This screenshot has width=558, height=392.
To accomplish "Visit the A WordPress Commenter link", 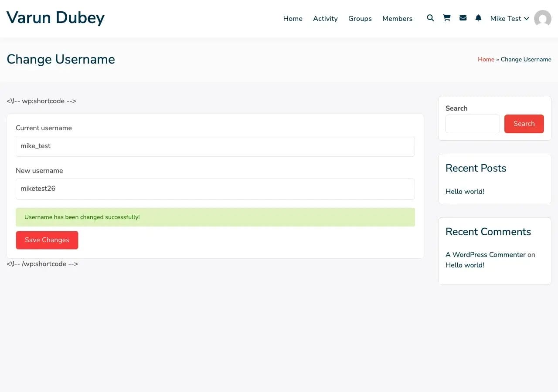I will (x=485, y=254).
